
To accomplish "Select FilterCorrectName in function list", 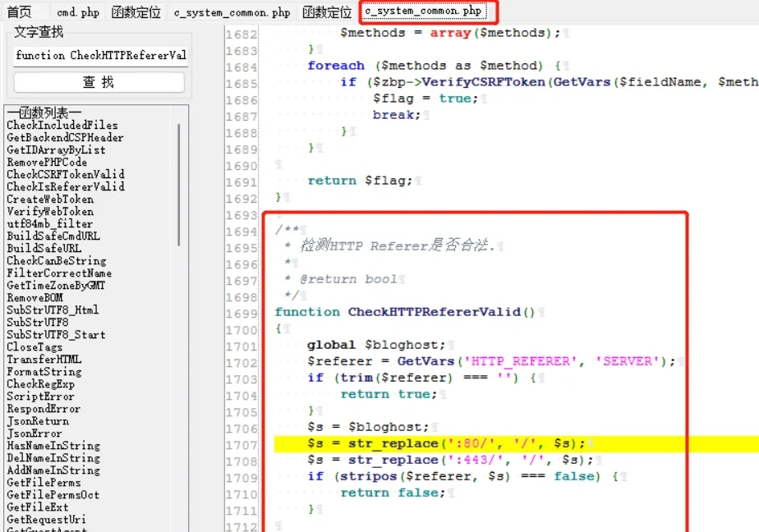I will click(x=59, y=273).
